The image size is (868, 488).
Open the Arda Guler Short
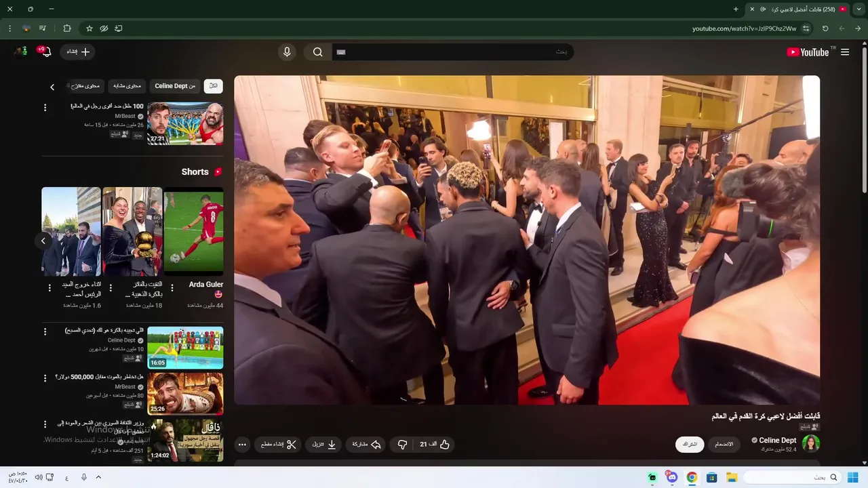pyautogui.click(x=193, y=232)
